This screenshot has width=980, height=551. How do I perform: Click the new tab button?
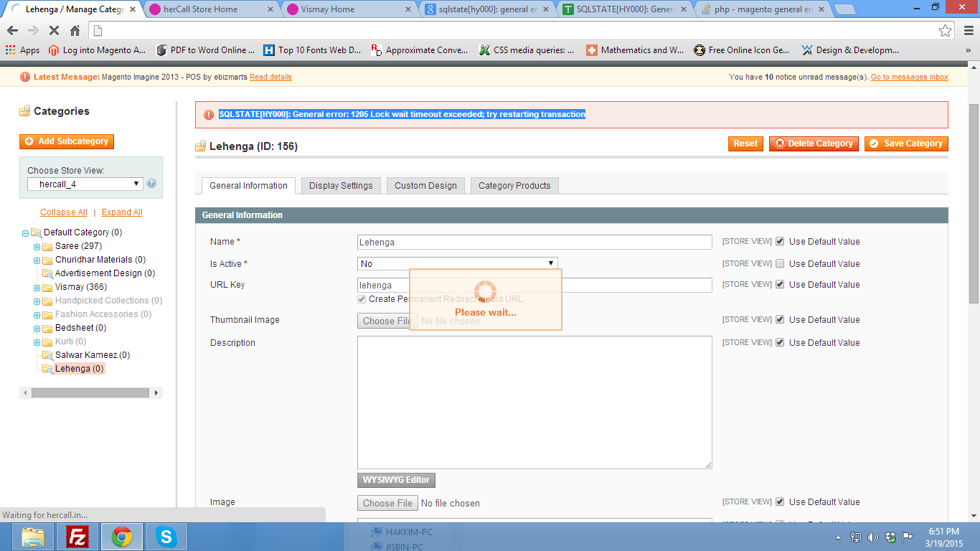tap(844, 9)
